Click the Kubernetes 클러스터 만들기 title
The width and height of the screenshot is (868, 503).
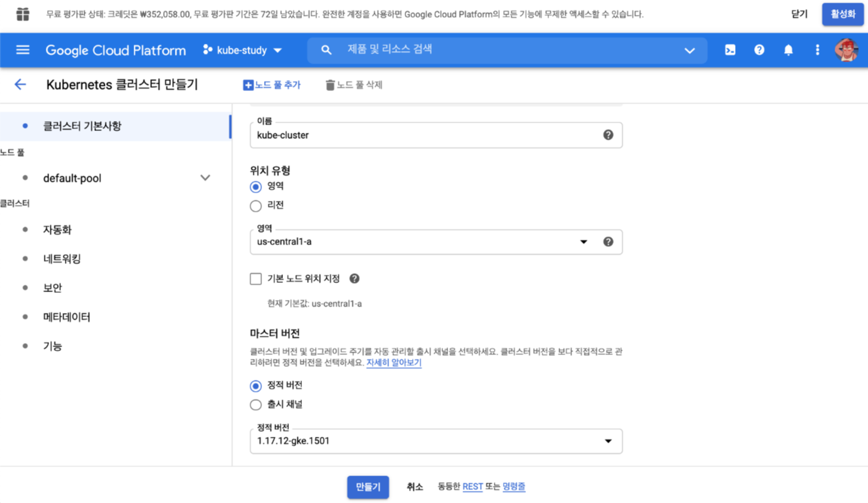[122, 84]
